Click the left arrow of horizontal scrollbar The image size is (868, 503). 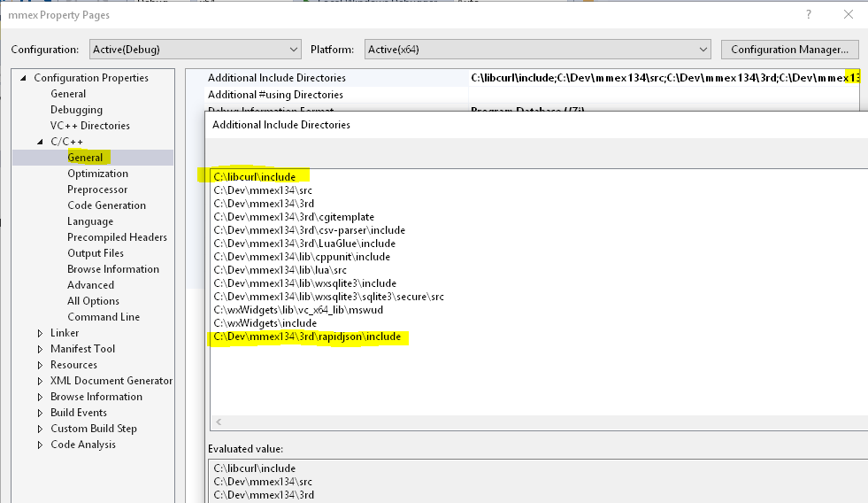tap(219, 422)
